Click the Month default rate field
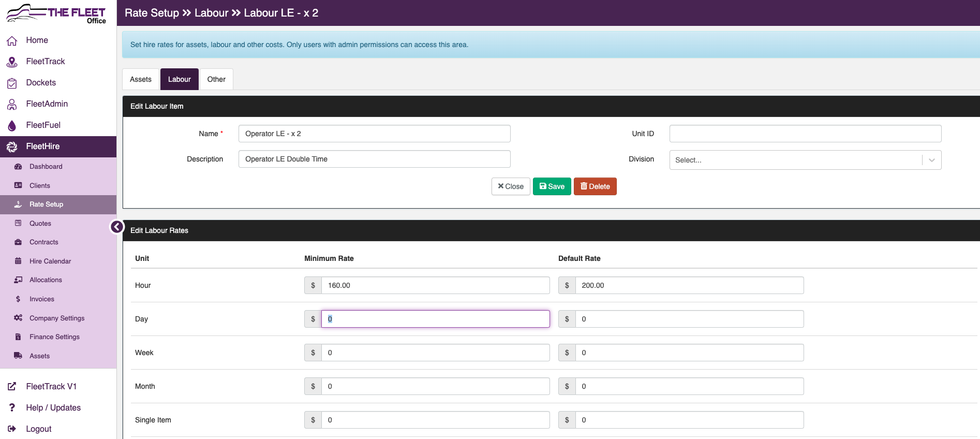The width and height of the screenshot is (980, 439). (690, 386)
